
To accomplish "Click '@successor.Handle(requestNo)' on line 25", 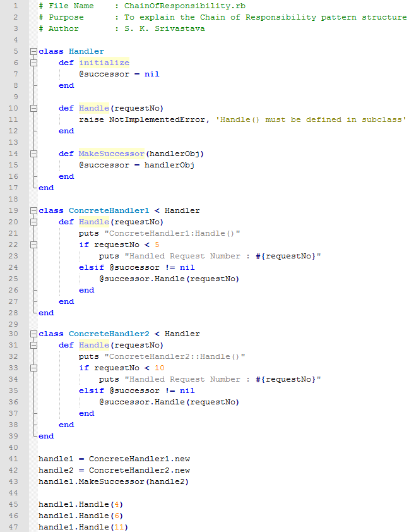I will (169, 279).
